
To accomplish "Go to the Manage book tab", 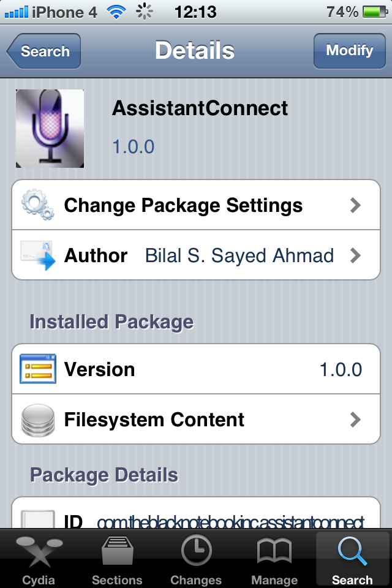I will tap(274, 559).
